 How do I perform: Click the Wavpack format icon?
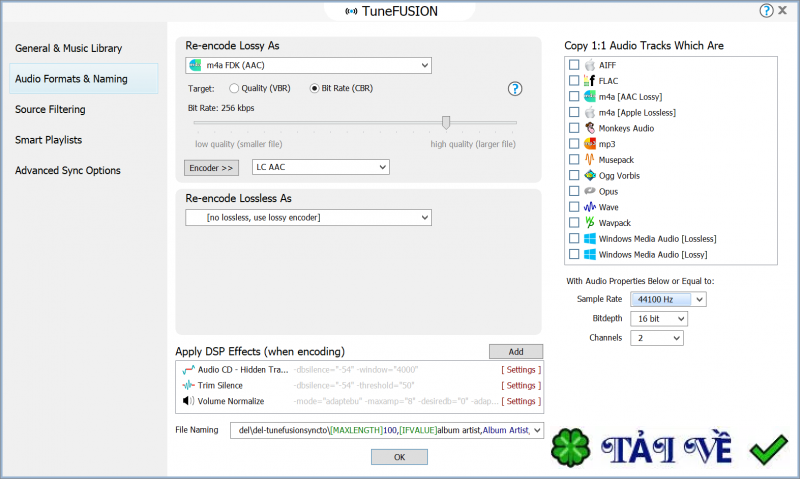pyautogui.click(x=590, y=222)
